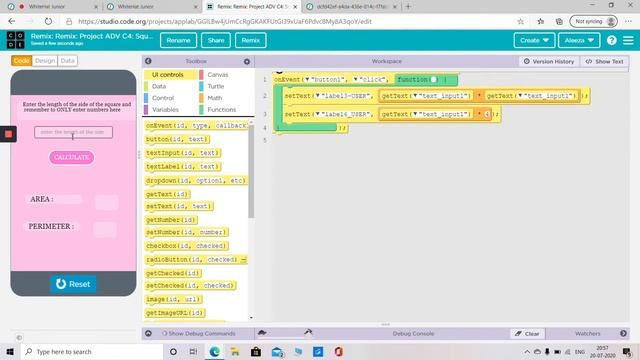Open the hamburger menu icon
The width and height of the screenshot is (640, 360).
pyautogui.click(x=628, y=40)
